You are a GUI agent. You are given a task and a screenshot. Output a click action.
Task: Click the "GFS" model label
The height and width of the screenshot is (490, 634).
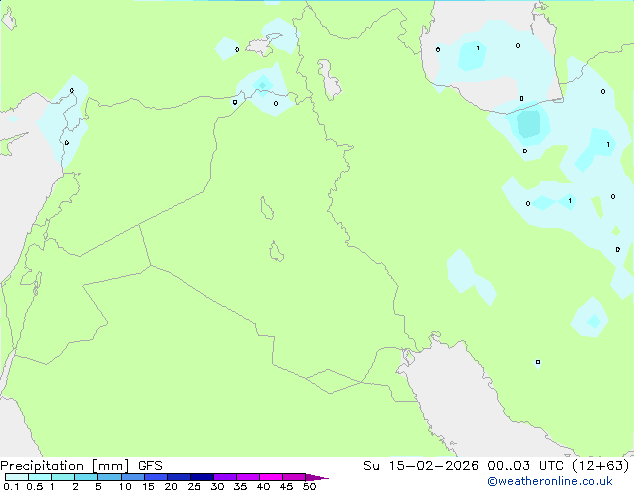pos(150,466)
